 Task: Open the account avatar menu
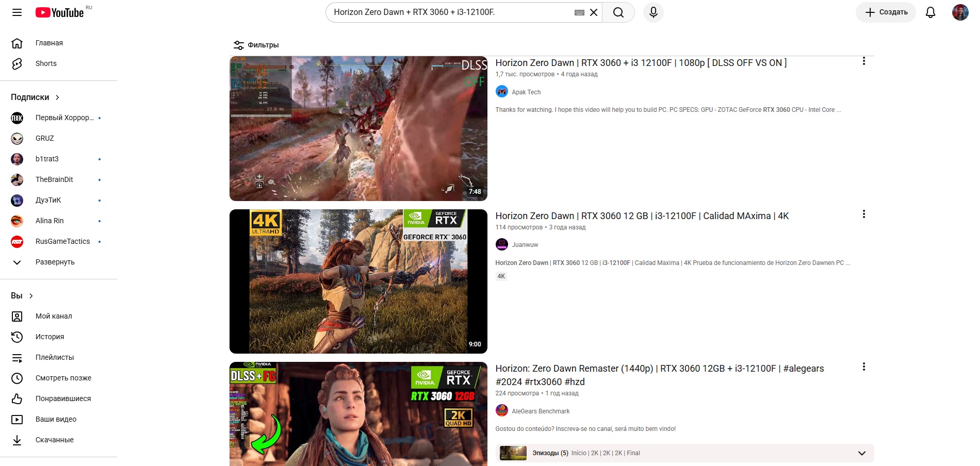click(x=960, y=12)
